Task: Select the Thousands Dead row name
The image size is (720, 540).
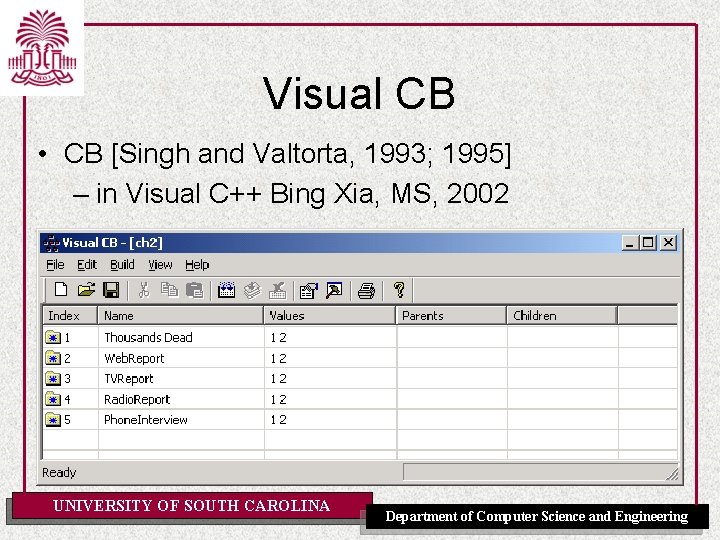Action: point(148,338)
